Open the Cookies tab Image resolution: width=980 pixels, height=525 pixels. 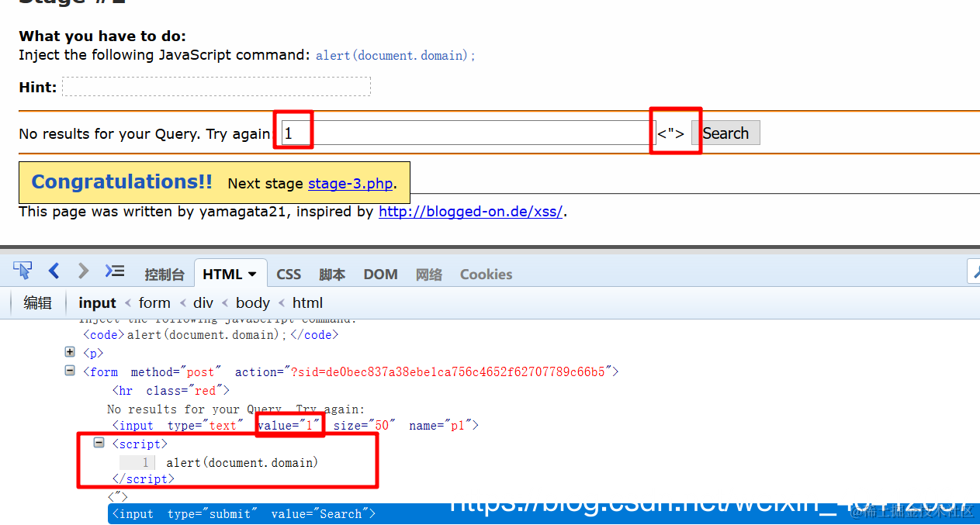[x=485, y=274]
